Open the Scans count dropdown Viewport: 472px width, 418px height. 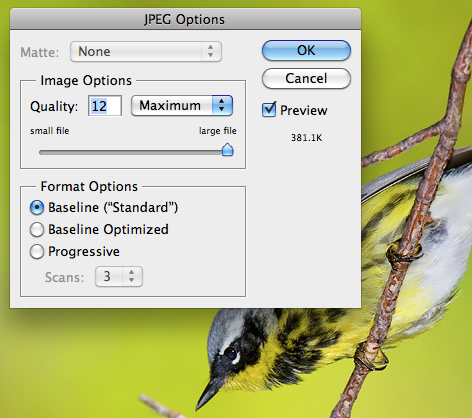(119, 276)
